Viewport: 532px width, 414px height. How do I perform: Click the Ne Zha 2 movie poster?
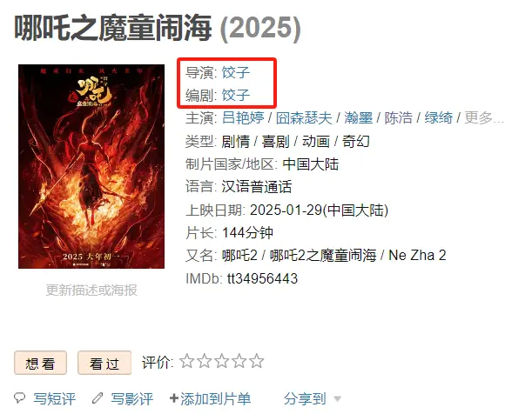pos(91,166)
